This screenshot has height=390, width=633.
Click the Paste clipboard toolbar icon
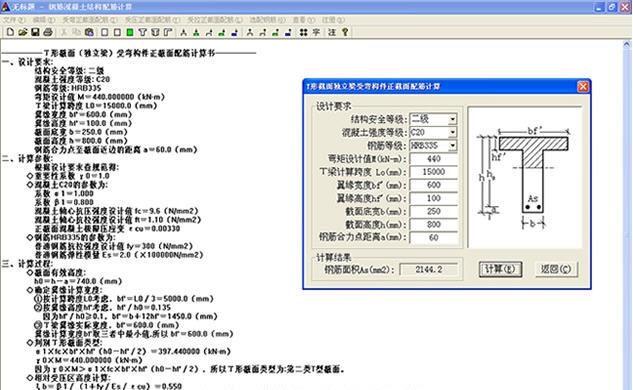[x=89, y=32]
